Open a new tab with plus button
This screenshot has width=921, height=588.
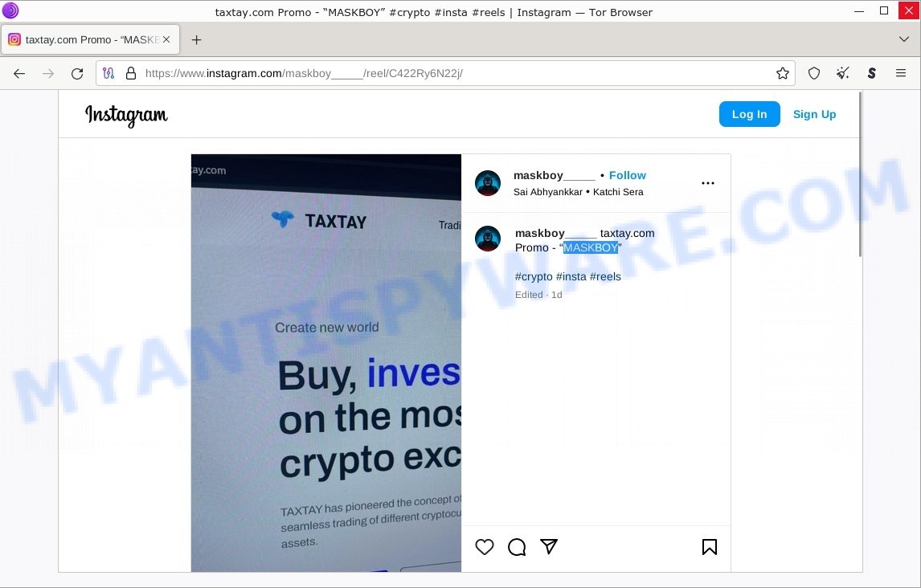pyautogui.click(x=196, y=39)
